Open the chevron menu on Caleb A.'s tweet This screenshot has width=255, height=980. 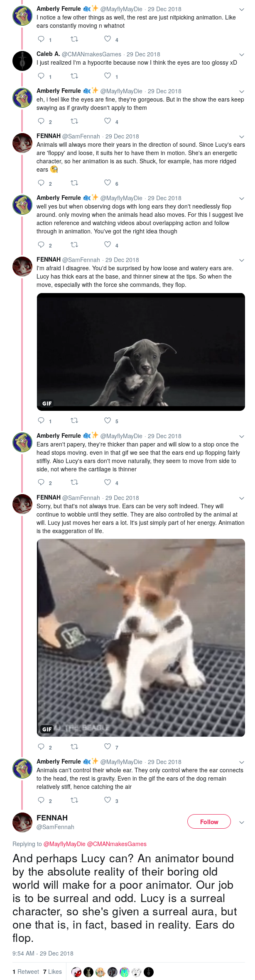[242, 55]
